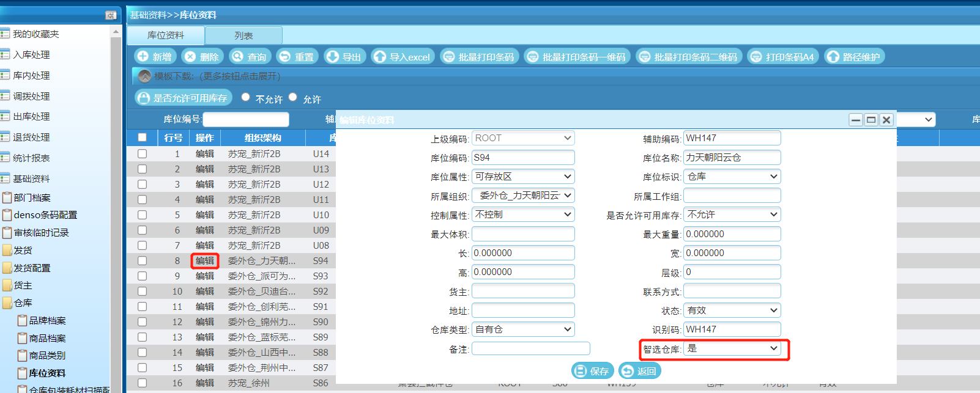Click the 导出 (export) toolbar button
Viewport: 980px width, 393px height.
pos(345,57)
